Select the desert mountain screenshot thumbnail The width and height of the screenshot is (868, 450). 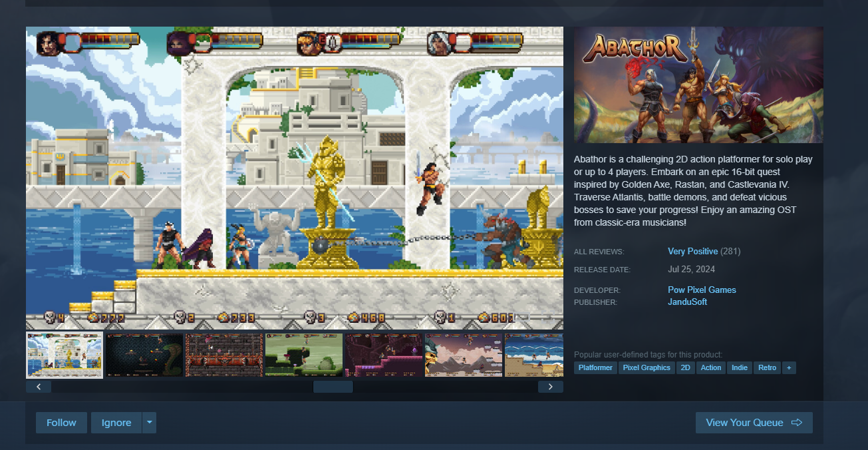(464, 355)
